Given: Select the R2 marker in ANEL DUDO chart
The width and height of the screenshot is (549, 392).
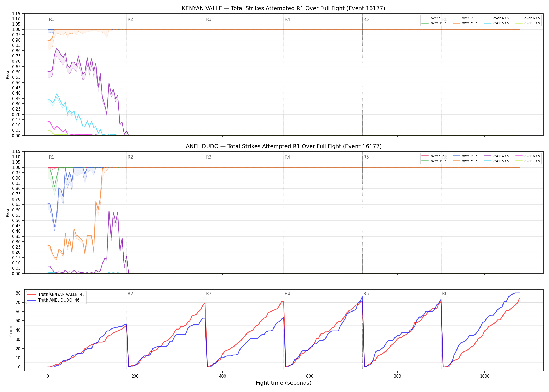Looking at the screenshot, I should 130,157.
